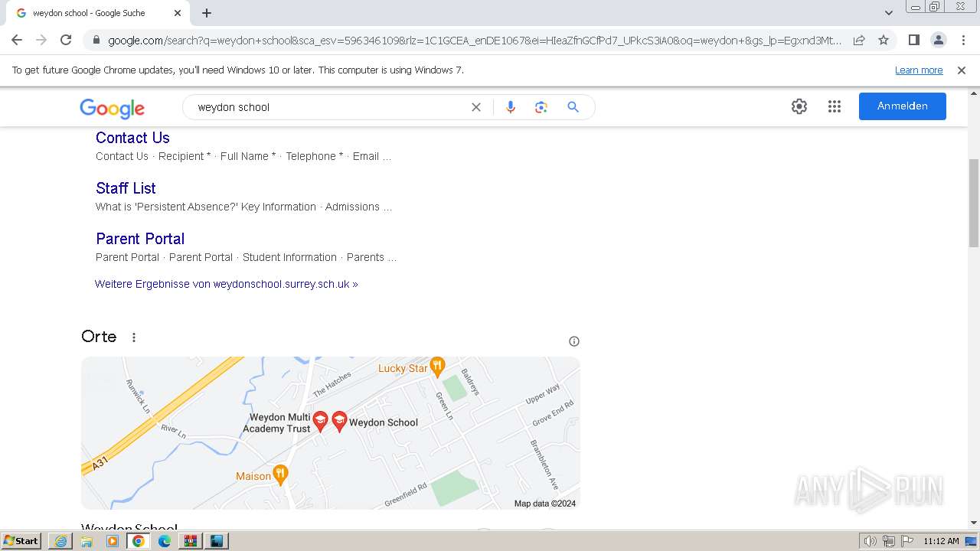
Task: Open the Orte three-dot options
Action: pyautogui.click(x=134, y=337)
